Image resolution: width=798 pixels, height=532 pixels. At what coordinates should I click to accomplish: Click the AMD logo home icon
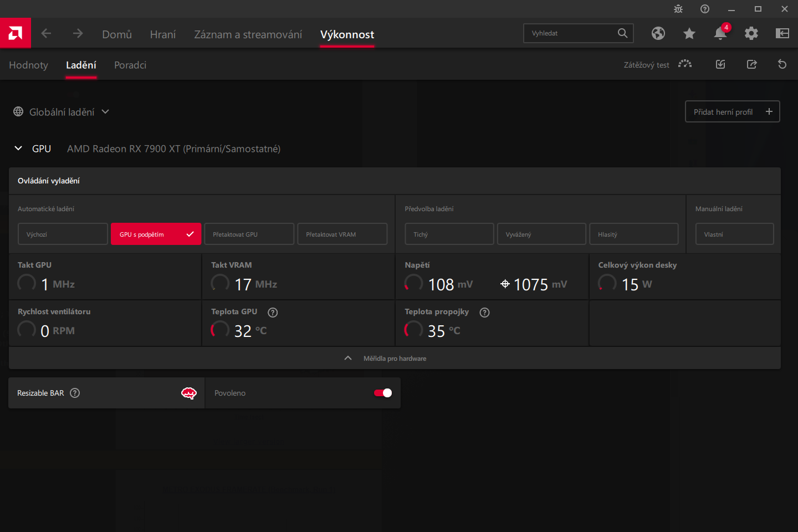[x=16, y=33]
